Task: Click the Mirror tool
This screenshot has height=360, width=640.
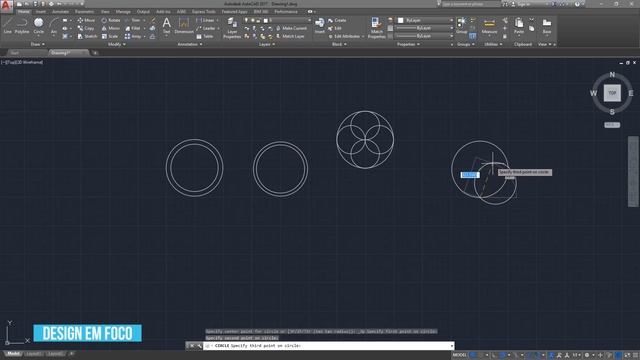Action: tap(111, 28)
